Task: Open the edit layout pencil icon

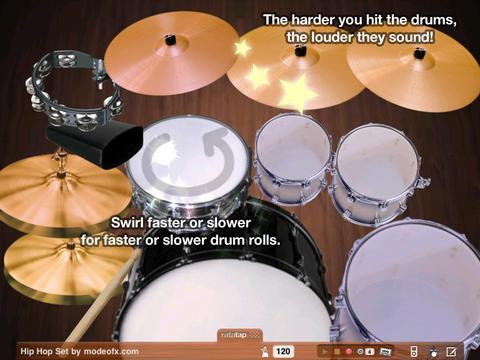Action: pos(451,351)
